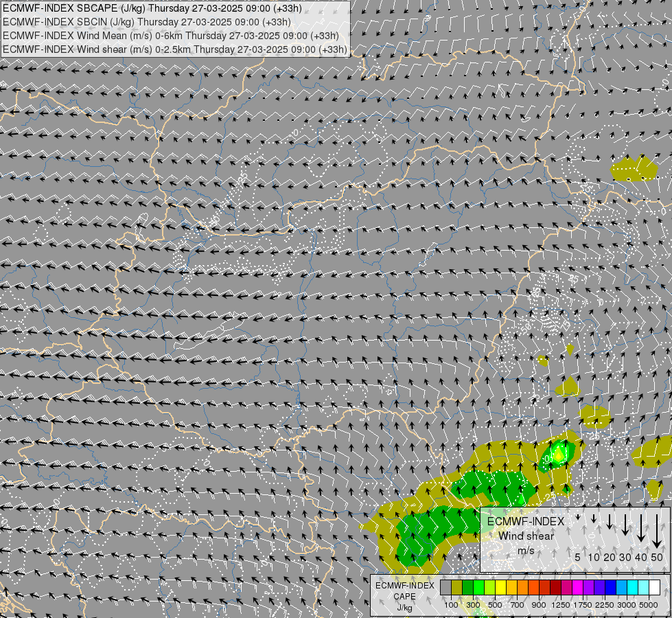Viewport: 672px width, 618px height.
Task: Pick the olive CAPE swatch after 100
Action: tap(457, 588)
